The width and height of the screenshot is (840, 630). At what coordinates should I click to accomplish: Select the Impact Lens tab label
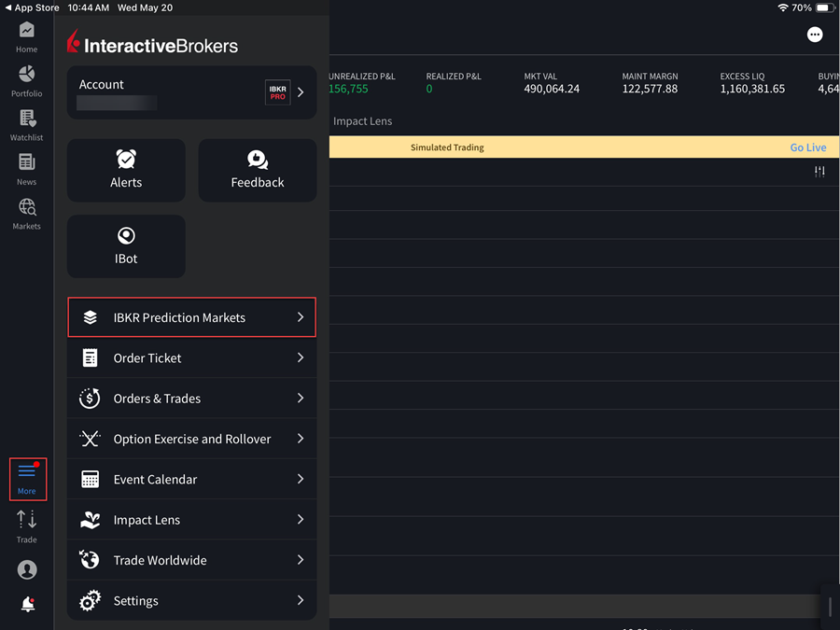[x=363, y=121]
